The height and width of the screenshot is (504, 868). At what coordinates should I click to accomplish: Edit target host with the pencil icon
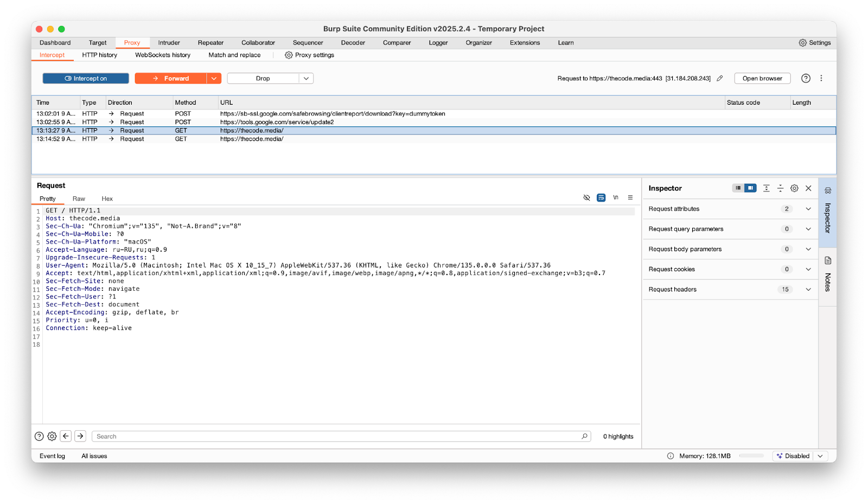(x=720, y=78)
